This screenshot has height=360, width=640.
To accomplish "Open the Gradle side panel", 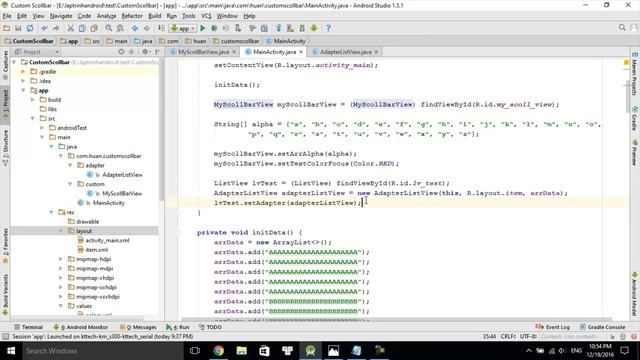I will 635,118.
